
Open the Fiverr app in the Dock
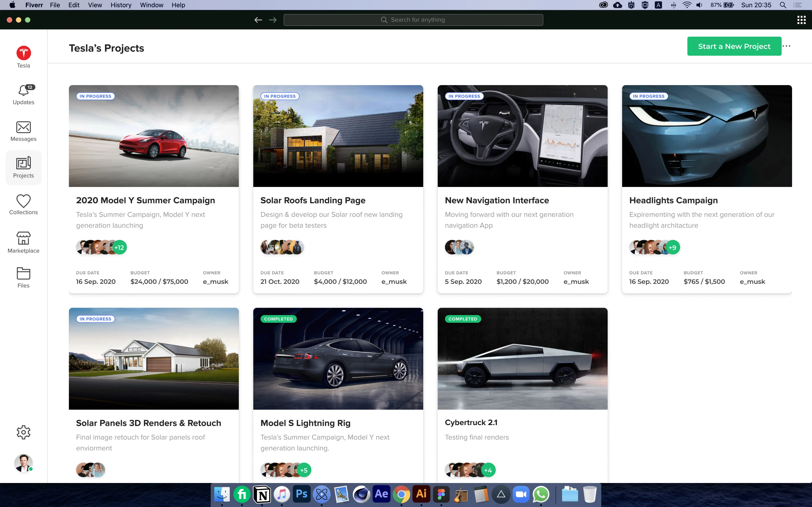(242, 494)
